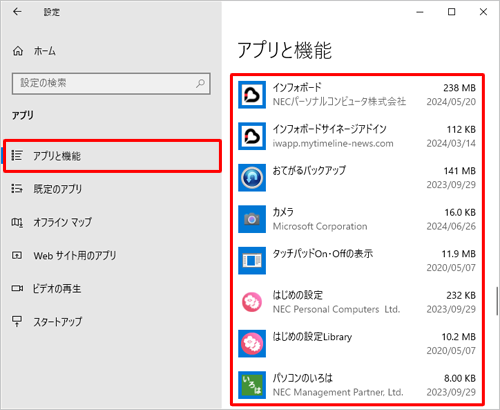Viewport: 500px width, 410px height.
Task: Click the Web サイト用のアプリ icon
Action: coord(17,255)
